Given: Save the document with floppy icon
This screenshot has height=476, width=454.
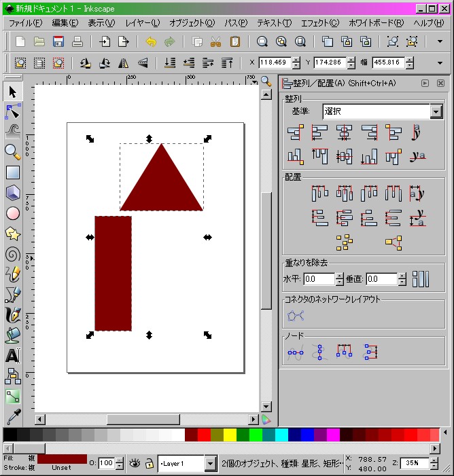Looking at the screenshot, I should coord(58,41).
